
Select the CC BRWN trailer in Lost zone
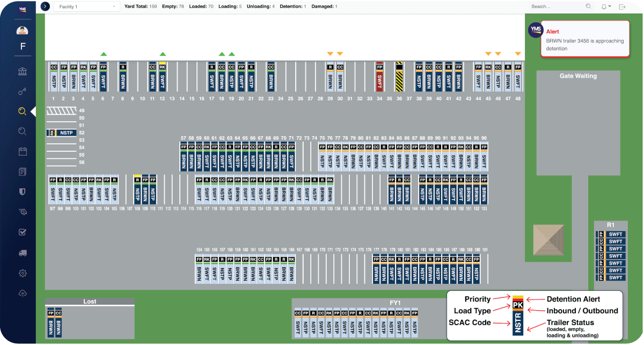click(58, 322)
